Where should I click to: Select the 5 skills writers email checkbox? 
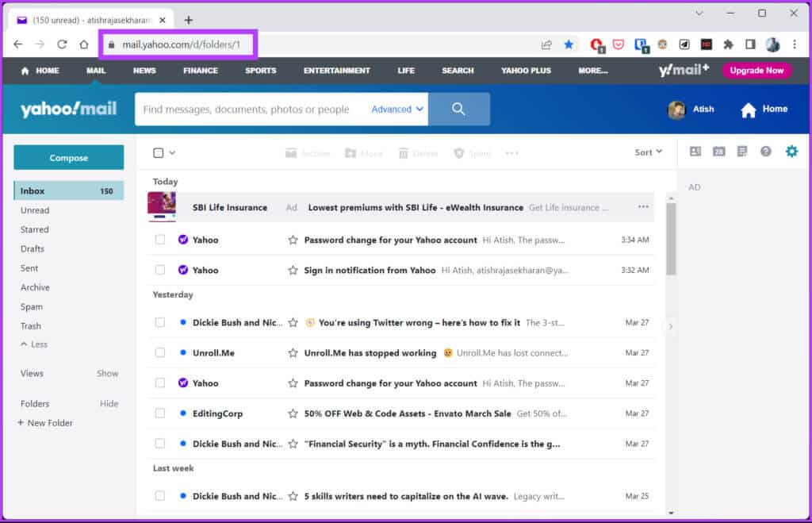tap(160, 496)
